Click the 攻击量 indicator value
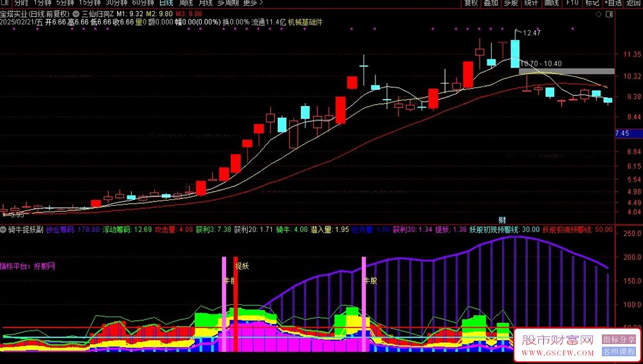The width and height of the screenshot is (643, 364). [x=174, y=230]
